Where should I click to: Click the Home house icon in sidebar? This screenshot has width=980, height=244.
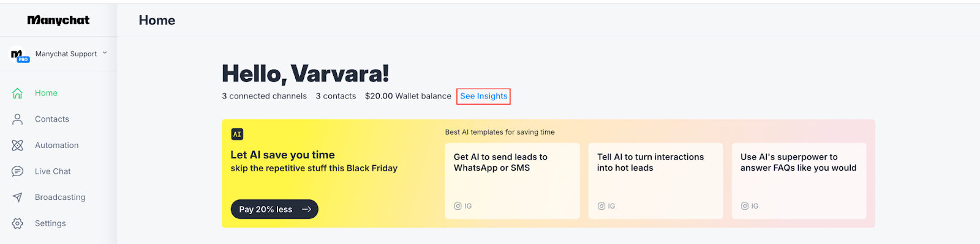pos(17,93)
